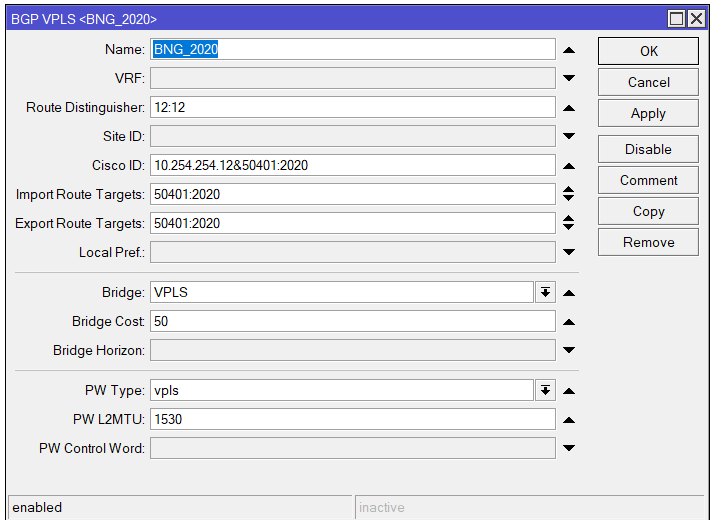Click the 'enabled' status text

coord(37,507)
